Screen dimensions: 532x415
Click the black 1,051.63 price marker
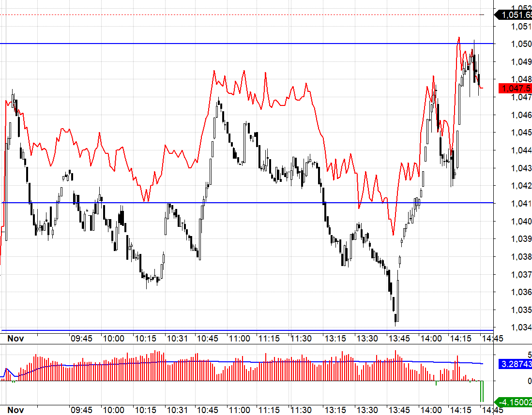516,15
